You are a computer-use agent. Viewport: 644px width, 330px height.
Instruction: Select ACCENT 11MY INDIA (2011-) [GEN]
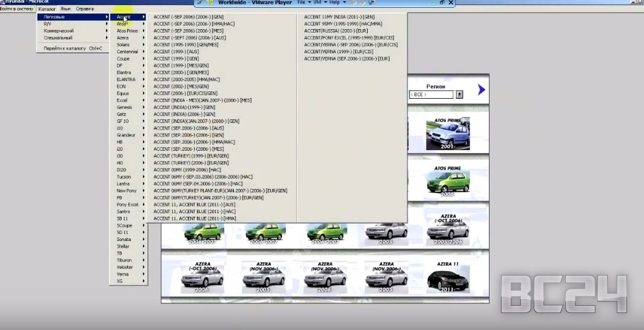[339, 17]
